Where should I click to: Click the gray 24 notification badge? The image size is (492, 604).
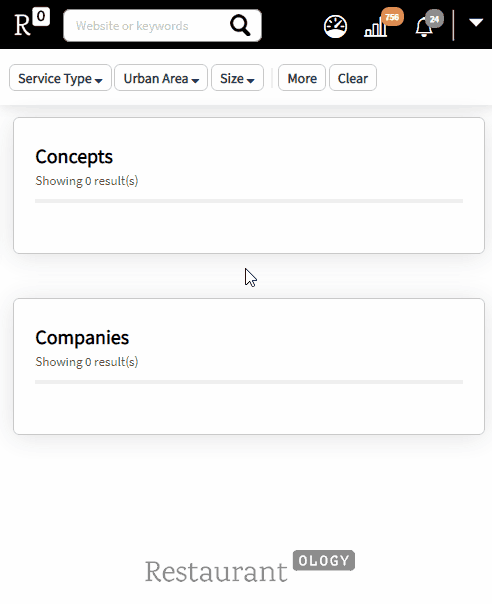(435, 19)
